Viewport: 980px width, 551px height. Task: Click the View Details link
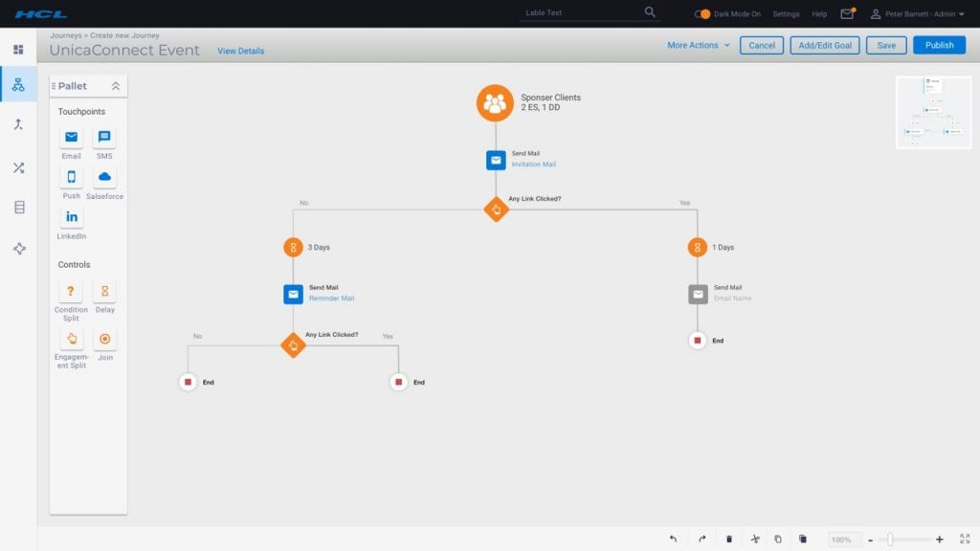(x=240, y=51)
